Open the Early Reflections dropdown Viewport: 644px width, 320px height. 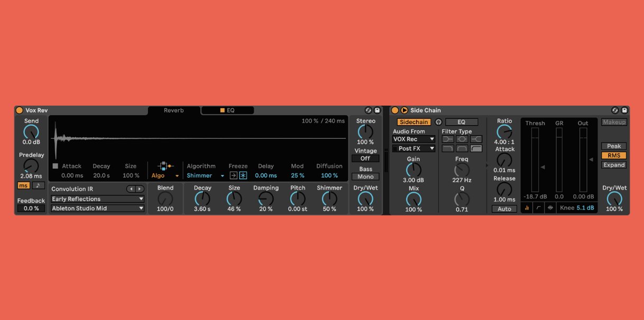[x=97, y=199]
